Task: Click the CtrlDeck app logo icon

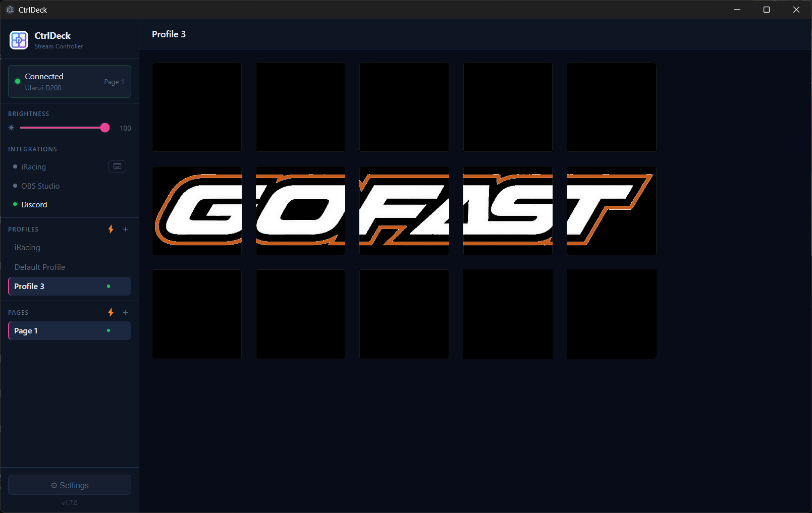Action: click(x=19, y=40)
